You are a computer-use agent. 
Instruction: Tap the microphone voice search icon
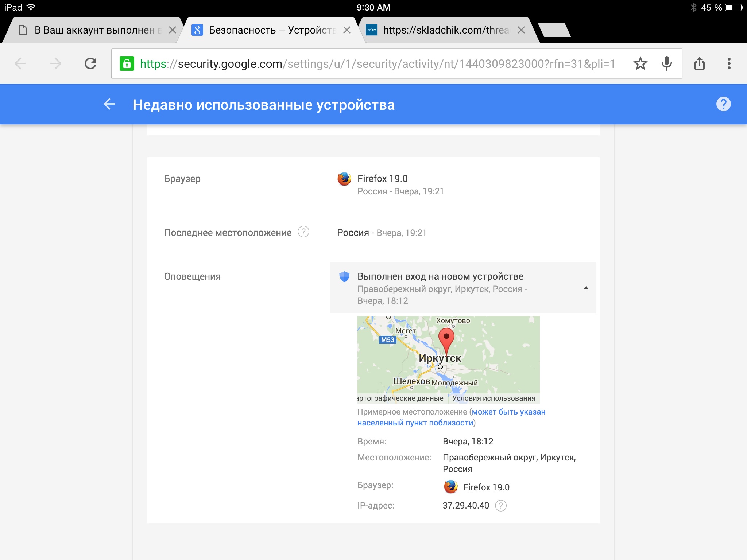point(666,64)
